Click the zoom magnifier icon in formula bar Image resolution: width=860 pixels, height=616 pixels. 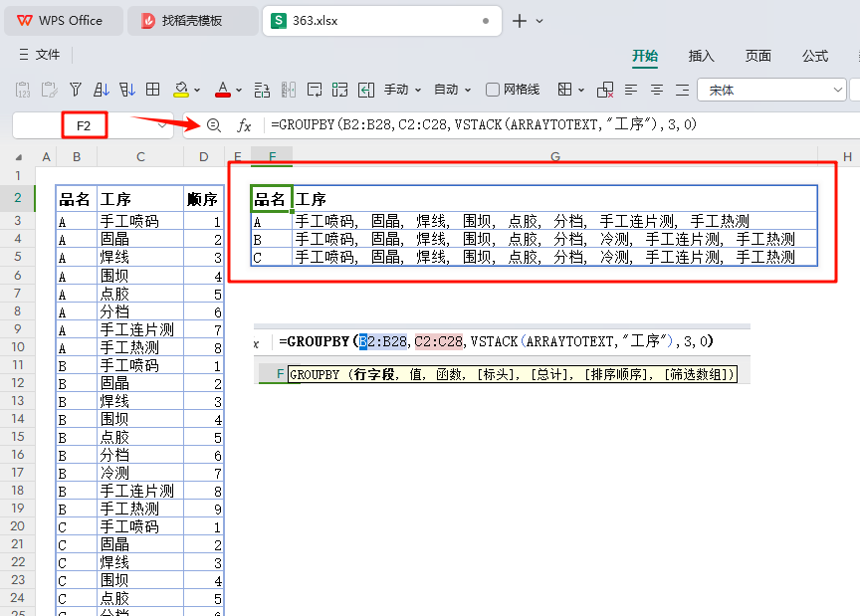pyautogui.click(x=214, y=125)
